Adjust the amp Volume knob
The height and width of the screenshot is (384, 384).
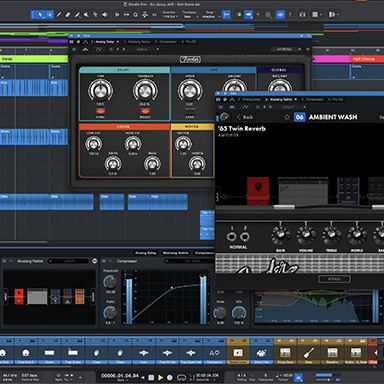pyautogui.click(x=306, y=234)
